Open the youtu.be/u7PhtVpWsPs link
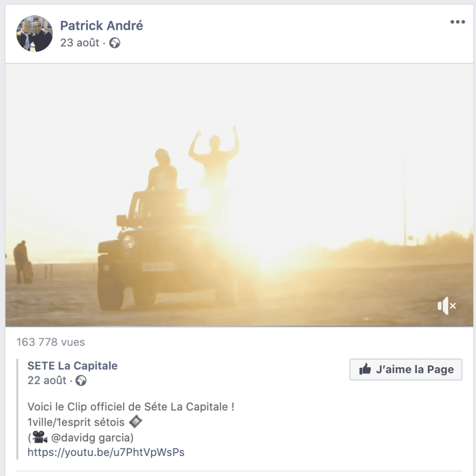 pyautogui.click(x=106, y=452)
